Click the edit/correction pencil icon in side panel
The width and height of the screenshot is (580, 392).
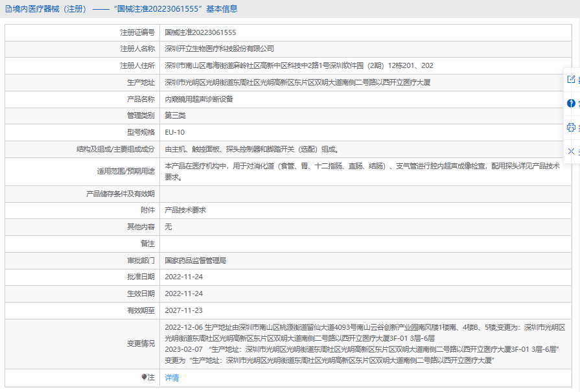point(571,79)
